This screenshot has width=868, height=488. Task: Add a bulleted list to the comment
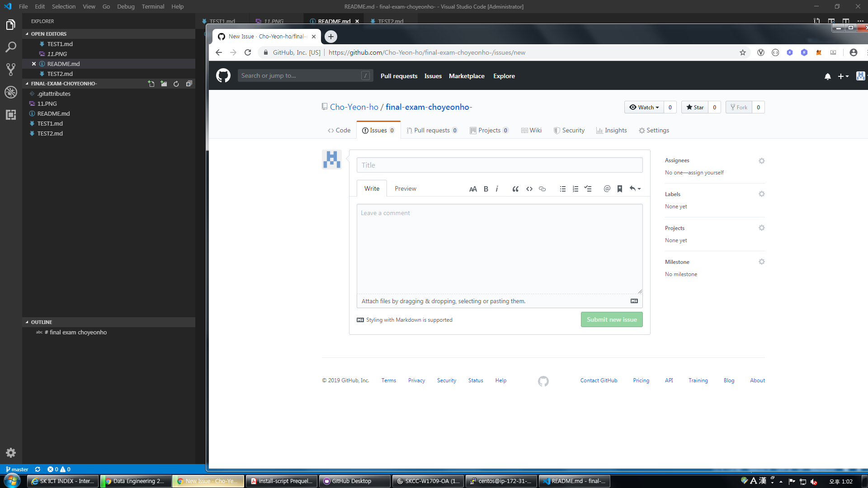[562, 189]
